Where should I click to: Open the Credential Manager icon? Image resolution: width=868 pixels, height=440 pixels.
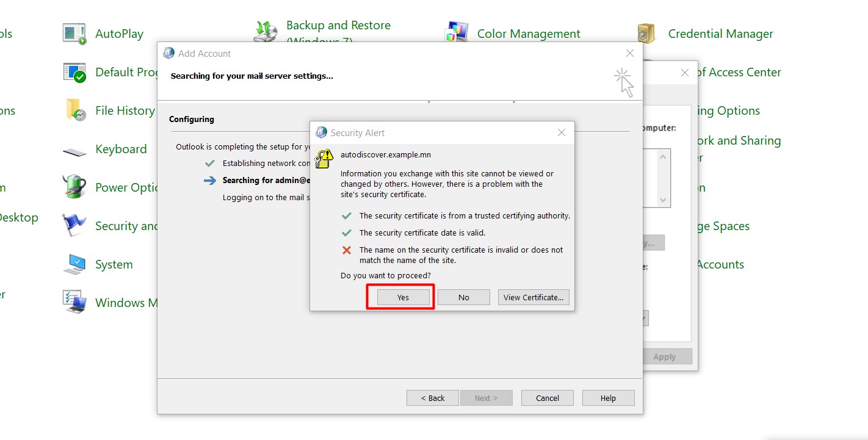(x=646, y=34)
